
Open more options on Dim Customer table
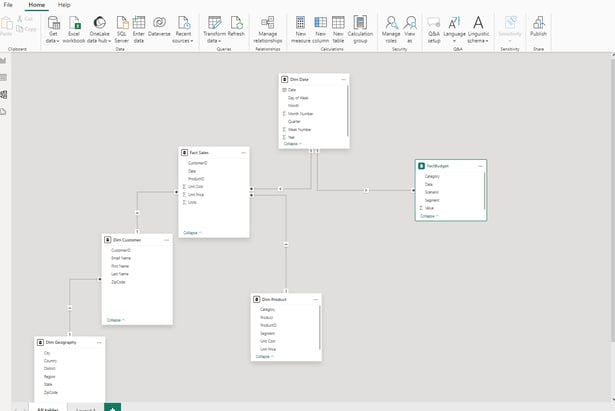167,240
